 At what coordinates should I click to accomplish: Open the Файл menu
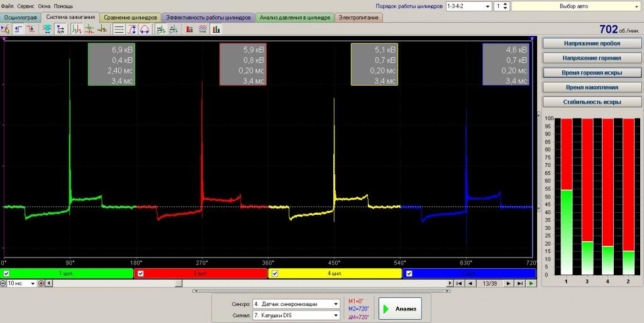[7, 6]
